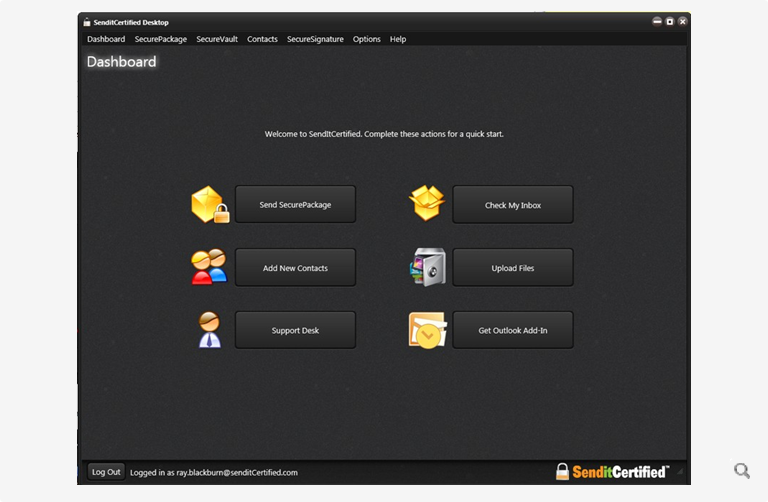Open the SecureVault menu

(217, 39)
